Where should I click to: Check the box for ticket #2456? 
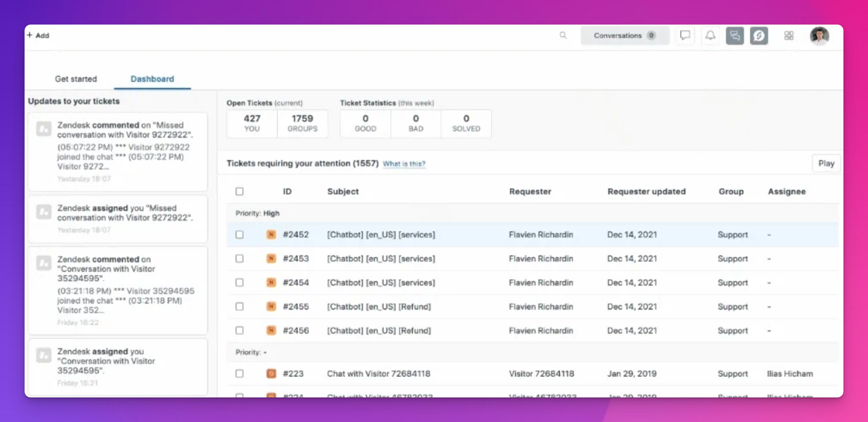coord(240,330)
